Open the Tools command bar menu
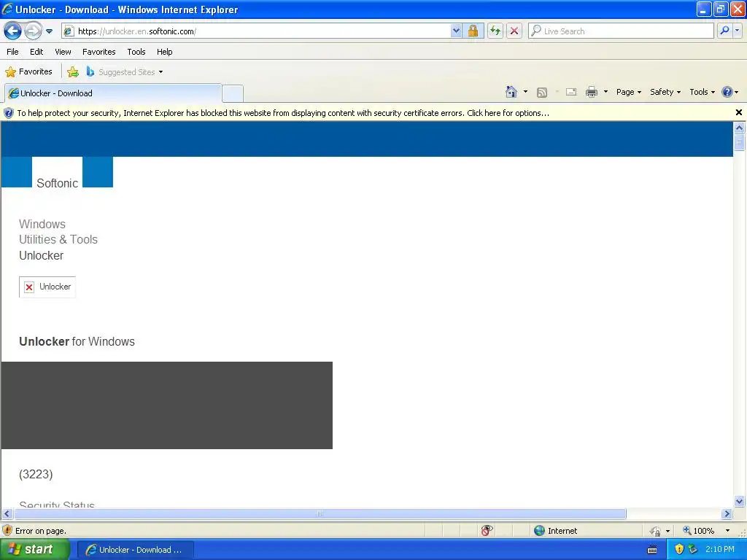The width and height of the screenshot is (747, 560). click(702, 92)
